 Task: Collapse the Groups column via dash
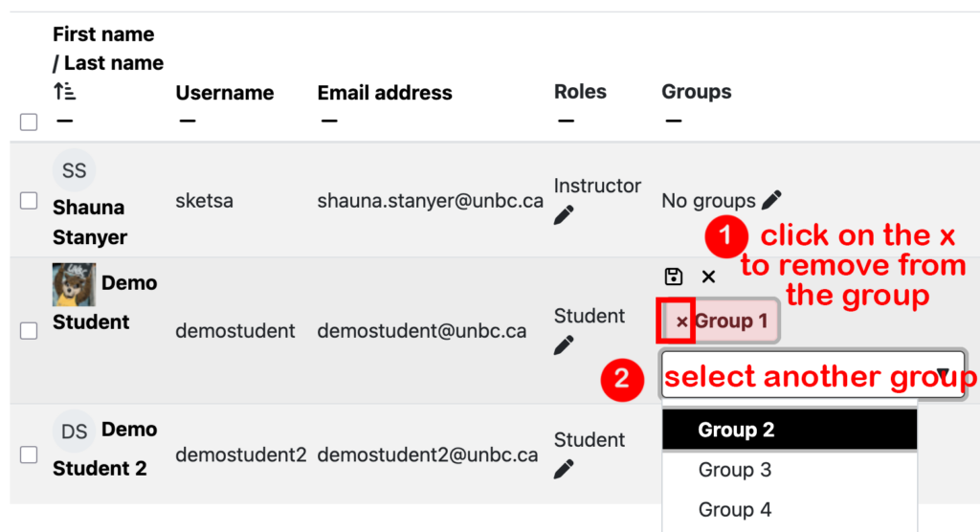tap(673, 121)
